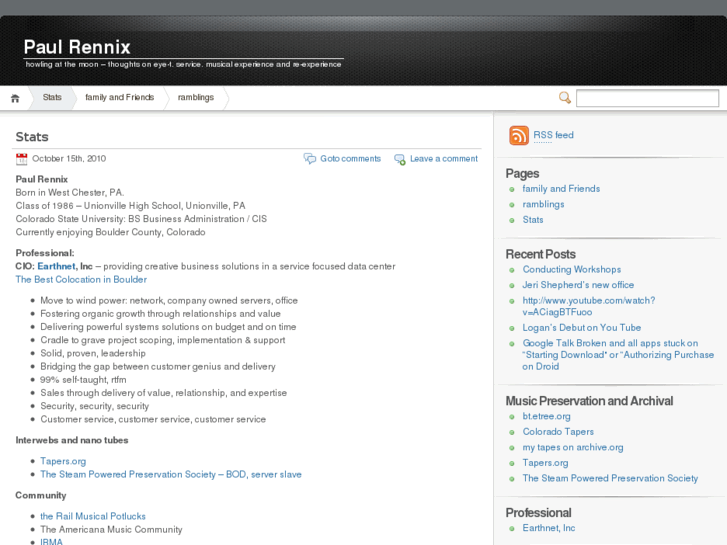Click the Leave a comment bubble icon
Image resolution: width=727 pixels, height=545 pixels.
[x=400, y=159]
